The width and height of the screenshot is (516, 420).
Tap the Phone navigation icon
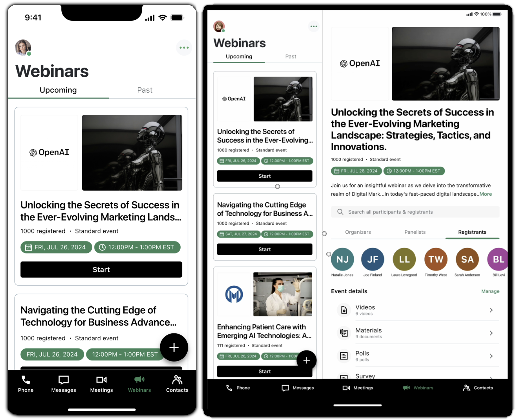pos(25,383)
